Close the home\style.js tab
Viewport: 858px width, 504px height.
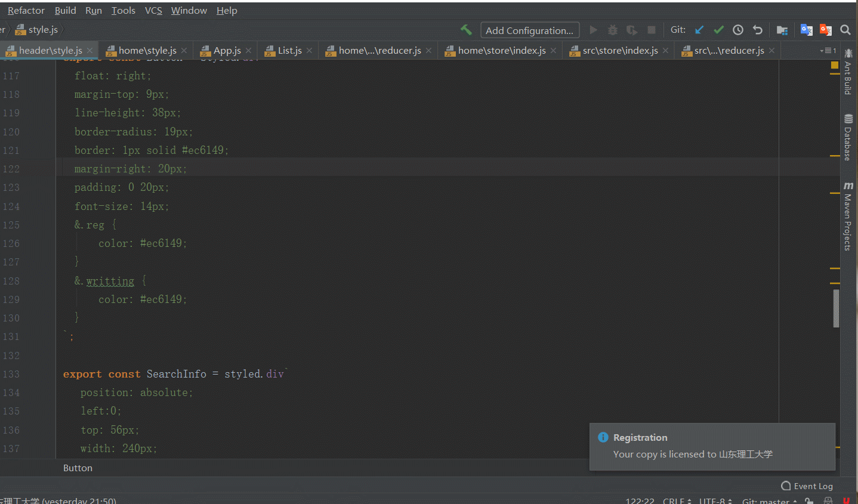pos(184,51)
